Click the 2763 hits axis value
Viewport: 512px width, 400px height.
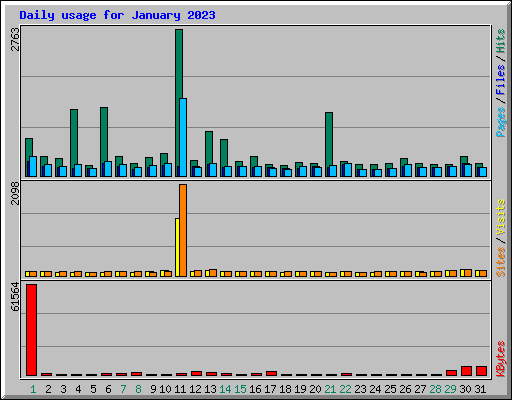point(15,39)
